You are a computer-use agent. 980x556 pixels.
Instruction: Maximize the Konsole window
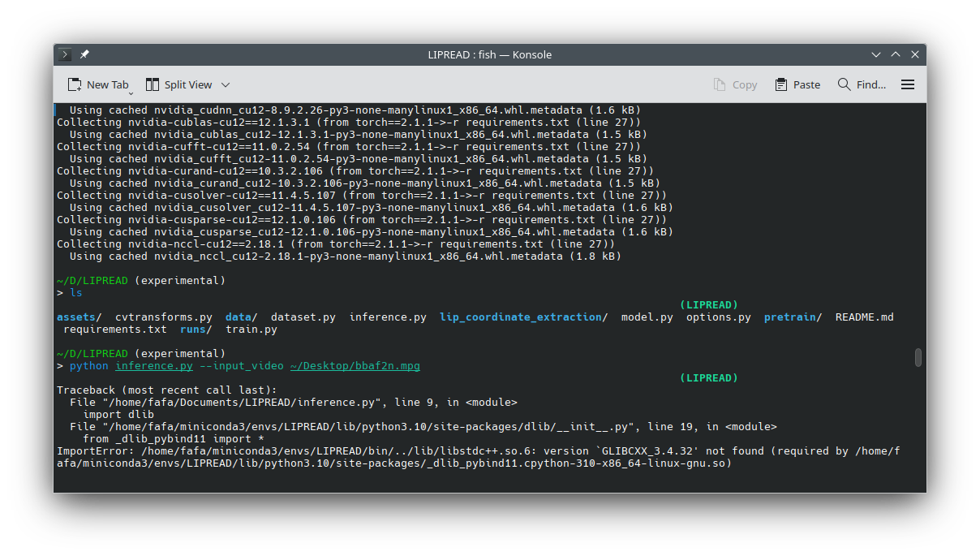coord(896,54)
